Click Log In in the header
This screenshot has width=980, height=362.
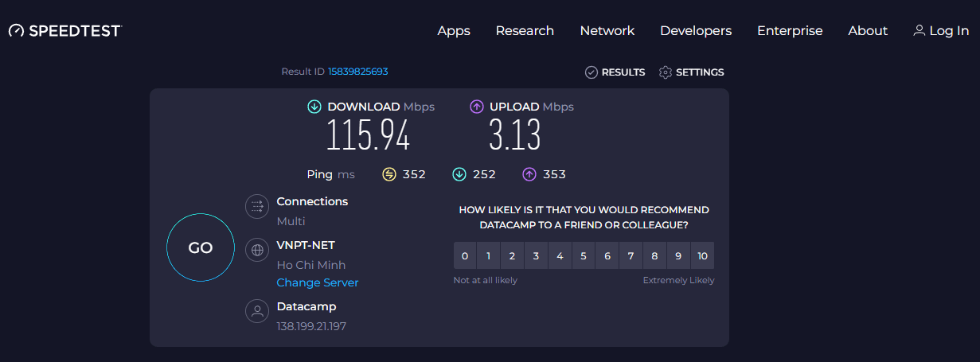(941, 31)
